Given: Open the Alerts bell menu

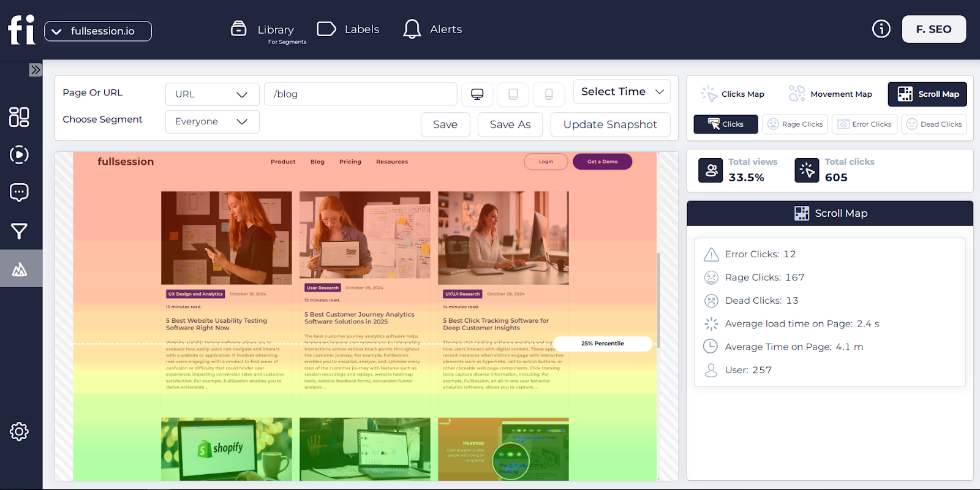Looking at the screenshot, I should click(x=432, y=29).
